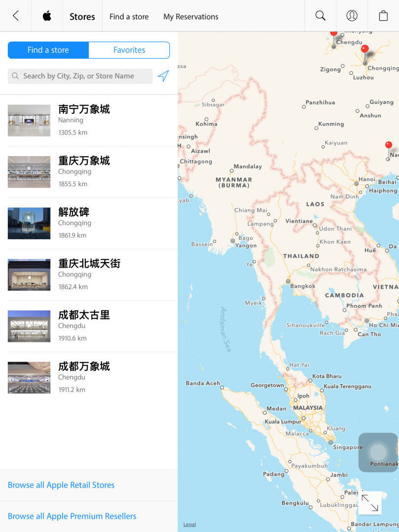Switch to the Favorites segment

point(129,50)
